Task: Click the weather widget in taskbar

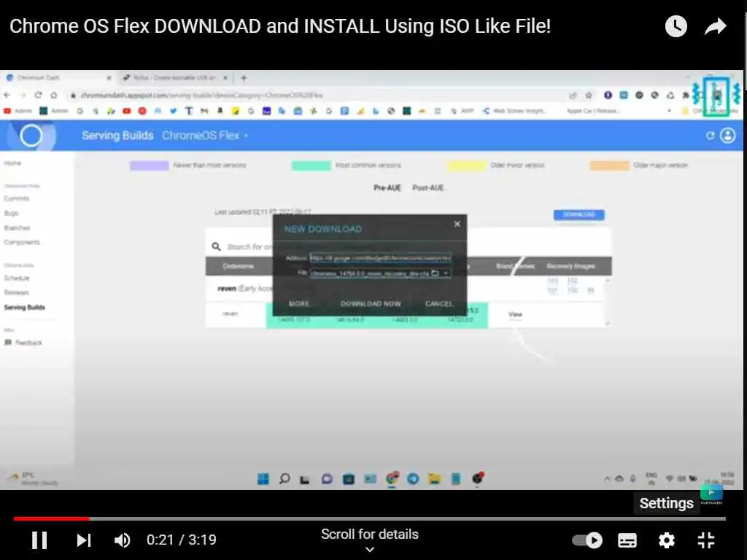Action: (x=34, y=478)
